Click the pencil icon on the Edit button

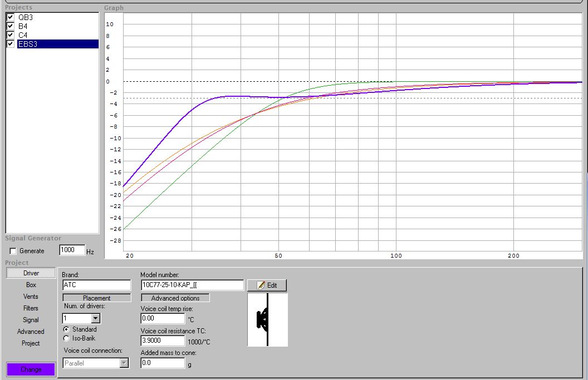tap(261, 285)
